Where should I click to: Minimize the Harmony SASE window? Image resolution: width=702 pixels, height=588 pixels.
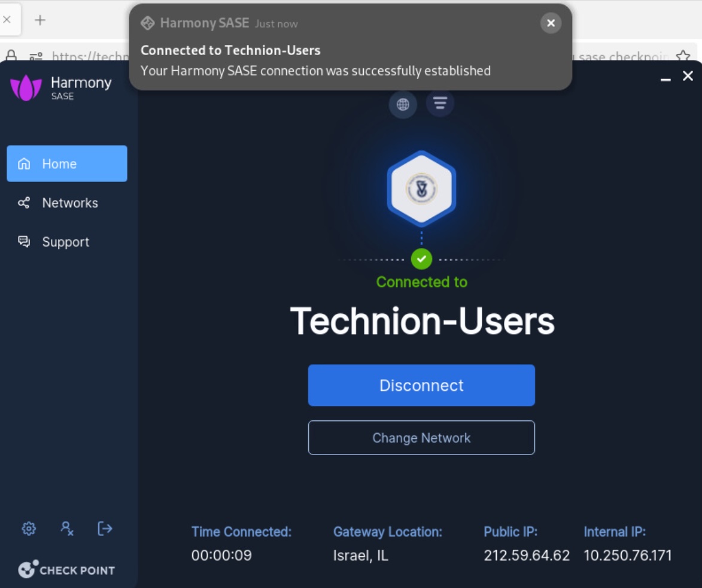pos(665,79)
